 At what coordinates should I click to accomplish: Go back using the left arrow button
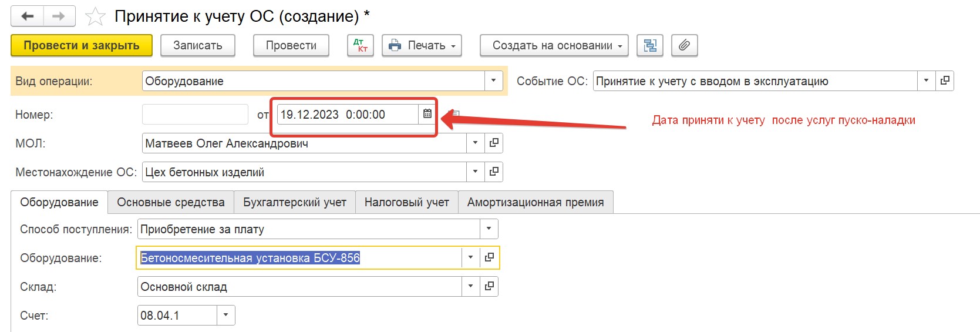click(27, 16)
